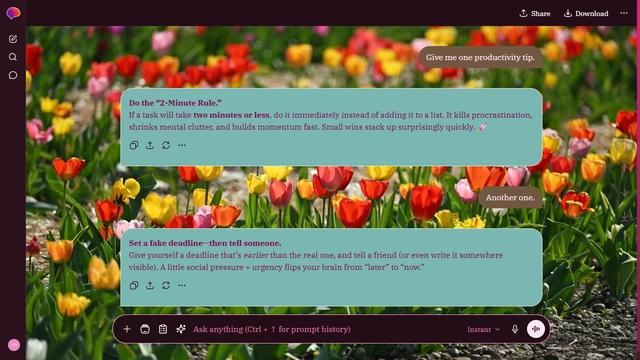
Task: Click the sparkle icon in prompt bar
Action: (181, 329)
